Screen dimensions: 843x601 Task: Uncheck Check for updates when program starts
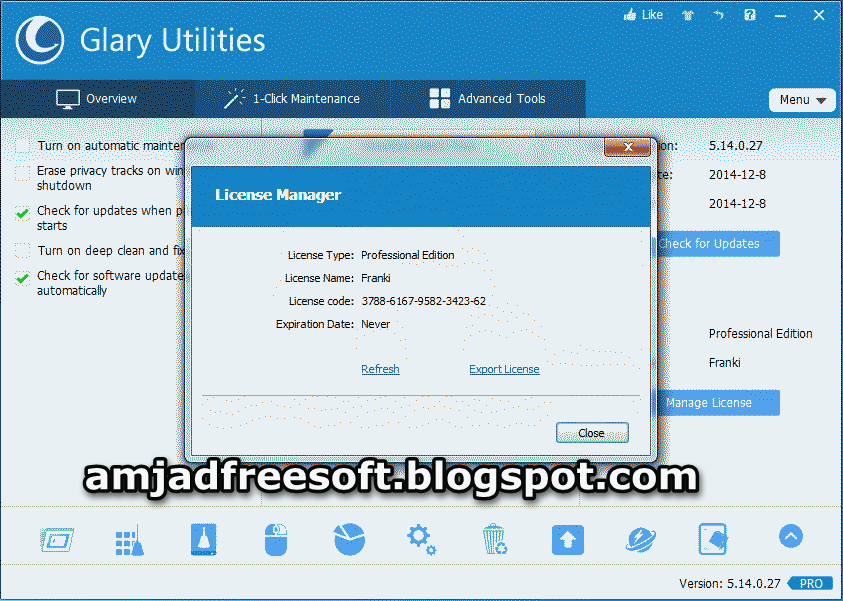[22, 213]
